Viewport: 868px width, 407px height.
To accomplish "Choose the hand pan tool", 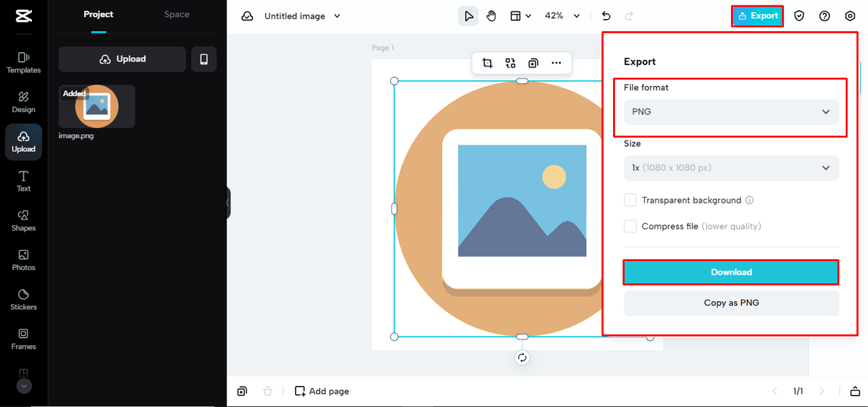I will click(491, 16).
